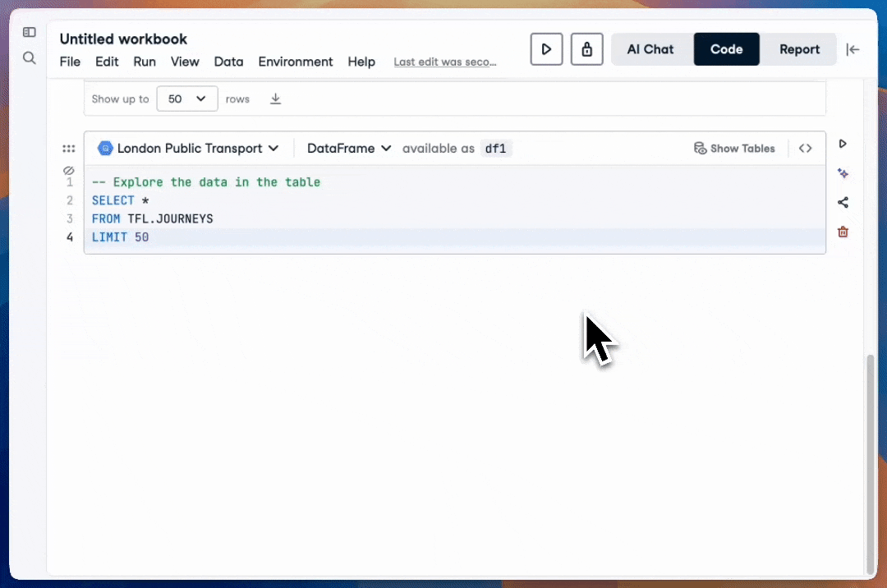887x588 pixels.
Task: Edit the df1 variable name
Action: (495, 149)
